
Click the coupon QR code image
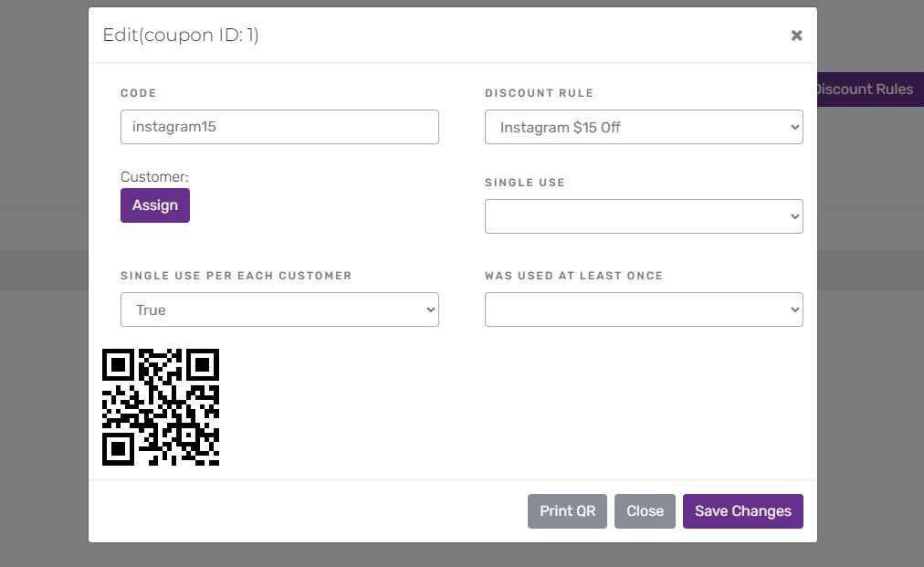(x=161, y=406)
